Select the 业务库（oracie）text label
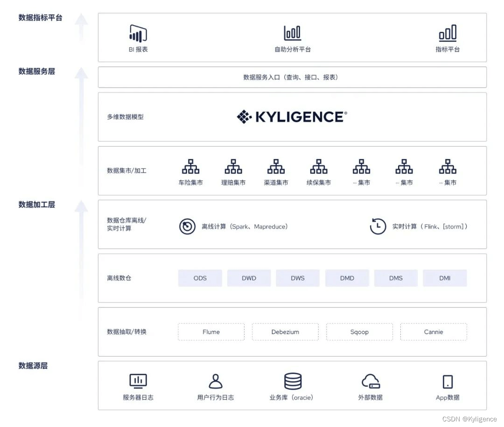Viewport: 504px width, 427px height. 292,398
